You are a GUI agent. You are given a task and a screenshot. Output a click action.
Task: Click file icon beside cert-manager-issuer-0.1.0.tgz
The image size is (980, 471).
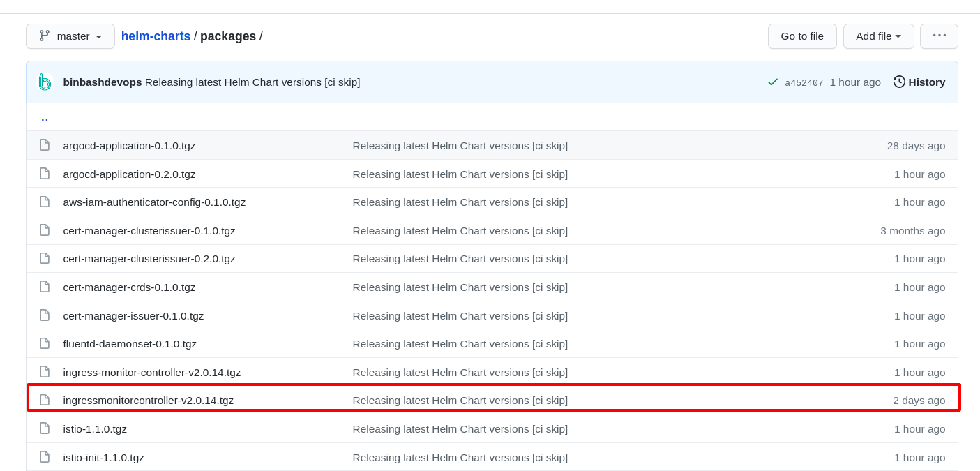pyautogui.click(x=45, y=315)
